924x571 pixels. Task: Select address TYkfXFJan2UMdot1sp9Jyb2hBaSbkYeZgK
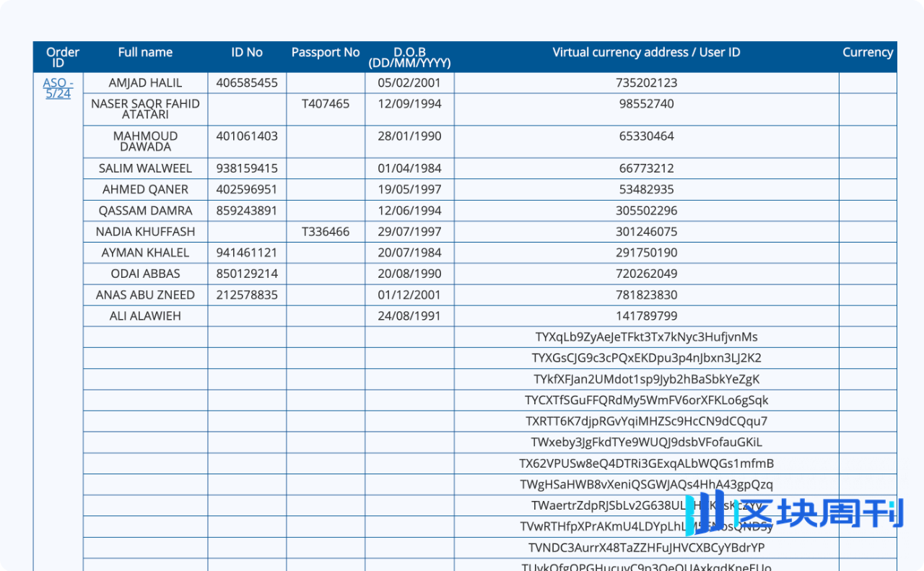[x=646, y=379]
